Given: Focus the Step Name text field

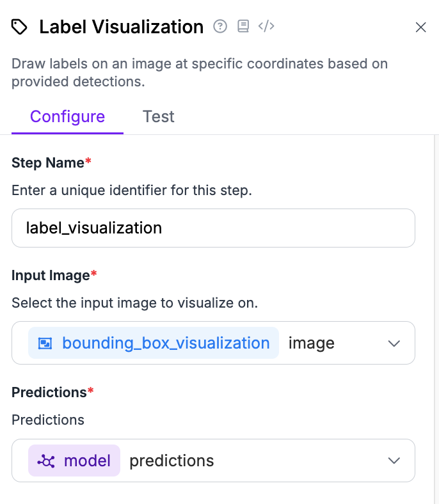Looking at the screenshot, I should click(213, 228).
